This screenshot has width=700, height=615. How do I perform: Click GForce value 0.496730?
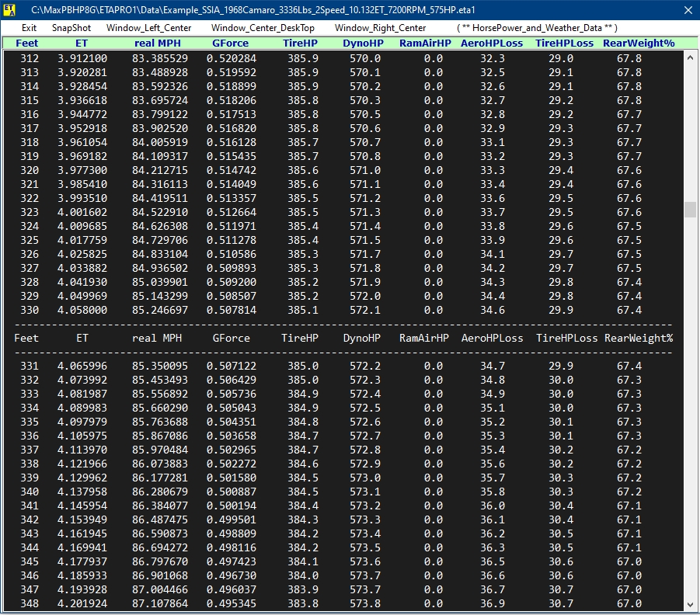point(232,575)
